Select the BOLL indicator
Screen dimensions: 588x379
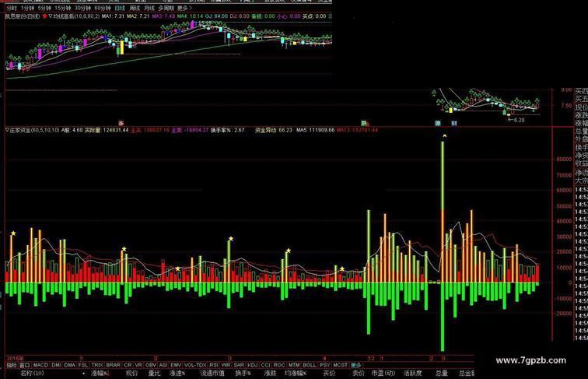click(310, 365)
